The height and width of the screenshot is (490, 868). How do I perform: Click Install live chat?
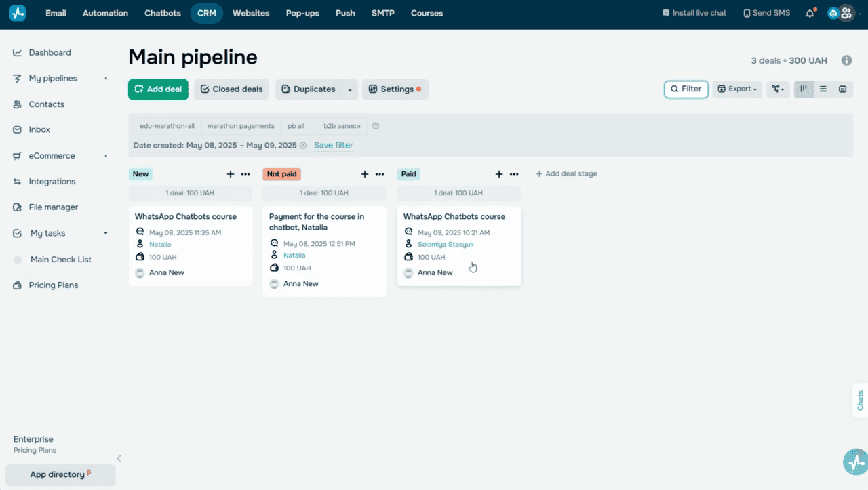(x=694, y=13)
